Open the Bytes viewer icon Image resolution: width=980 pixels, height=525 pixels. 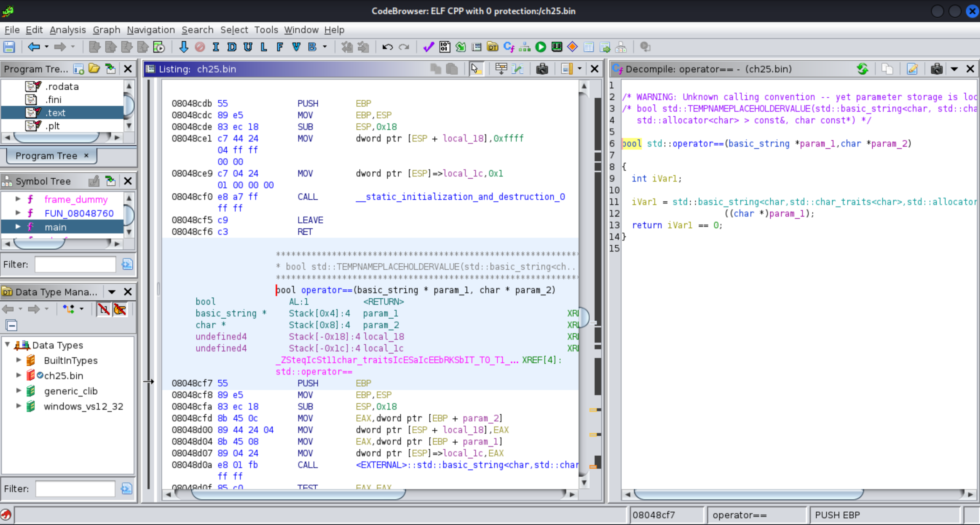[x=444, y=47]
